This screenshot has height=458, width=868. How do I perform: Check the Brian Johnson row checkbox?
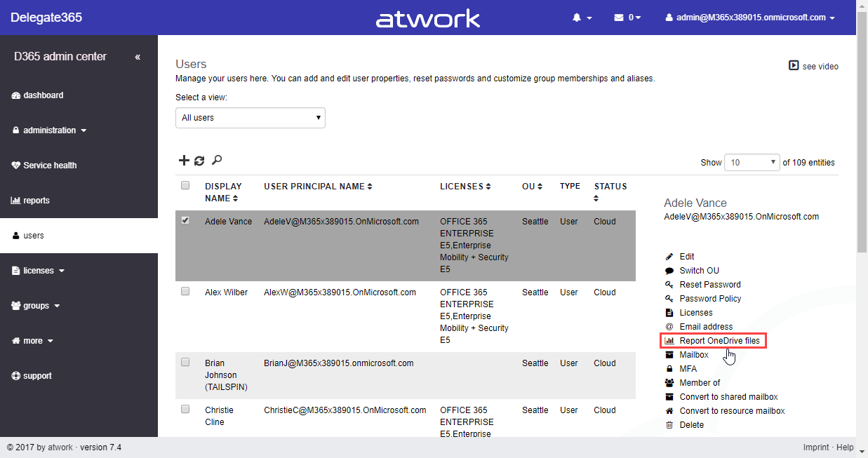click(x=185, y=362)
